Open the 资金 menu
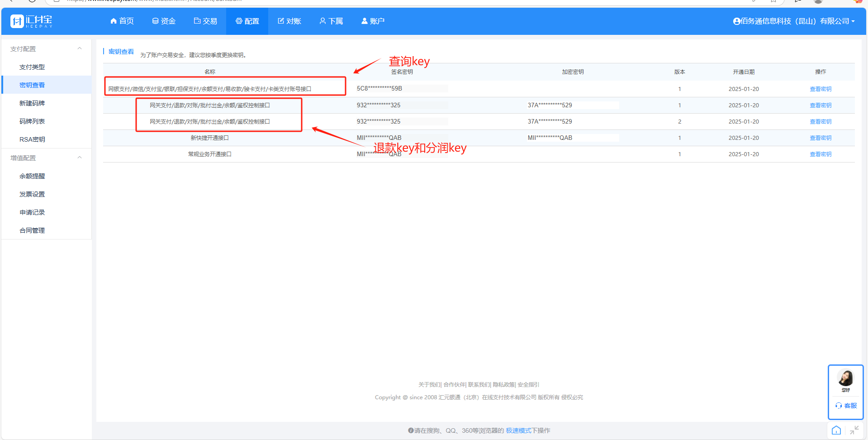 [164, 21]
